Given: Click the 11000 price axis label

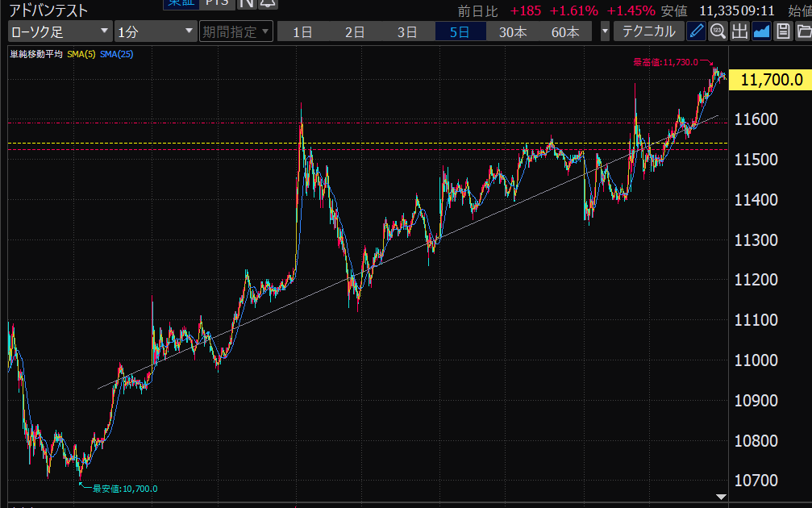Looking at the screenshot, I should coord(756,360).
